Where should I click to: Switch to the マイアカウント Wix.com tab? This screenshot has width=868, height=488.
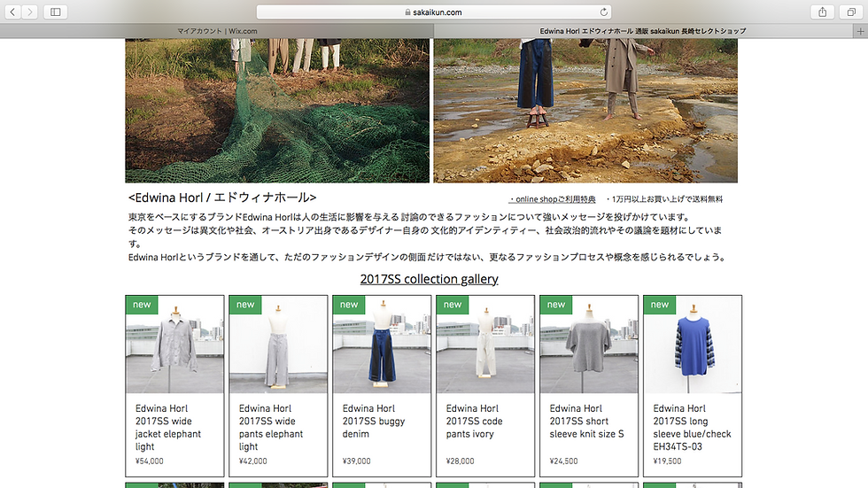(x=217, y=31)
